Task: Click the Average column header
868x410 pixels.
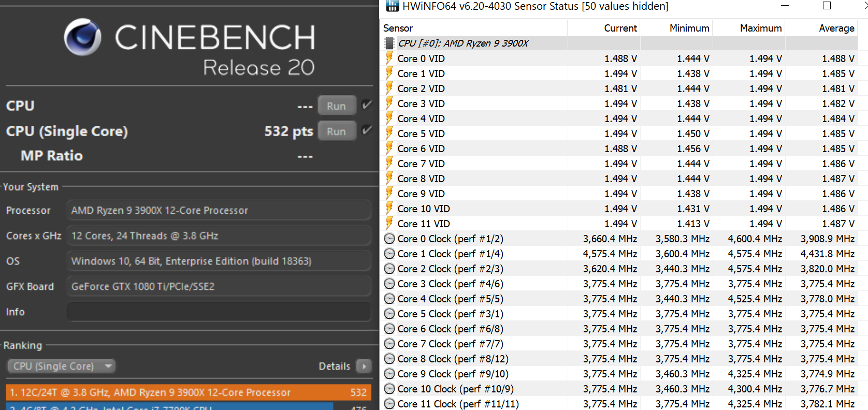Action: pos(821,28)
